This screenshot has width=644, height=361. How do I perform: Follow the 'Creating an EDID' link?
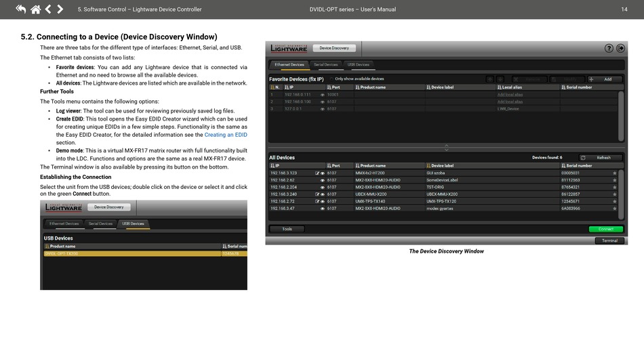226,135
